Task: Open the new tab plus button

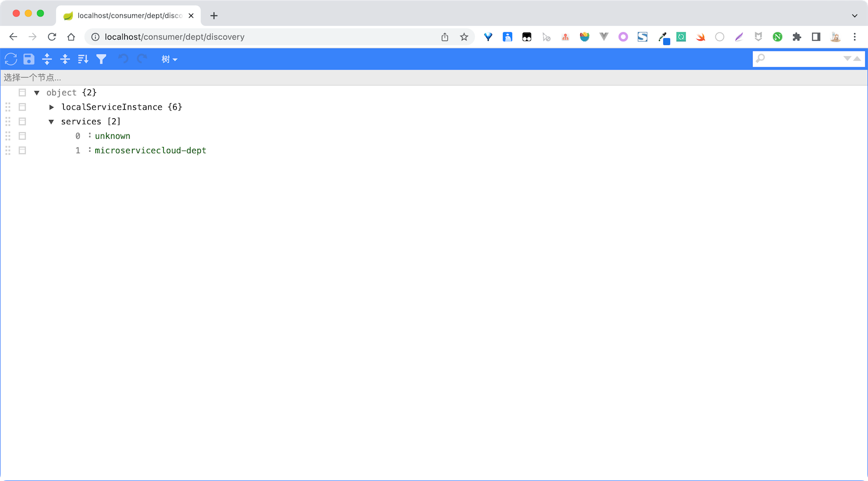Action: pyautogui.click(x=214, y=16)
